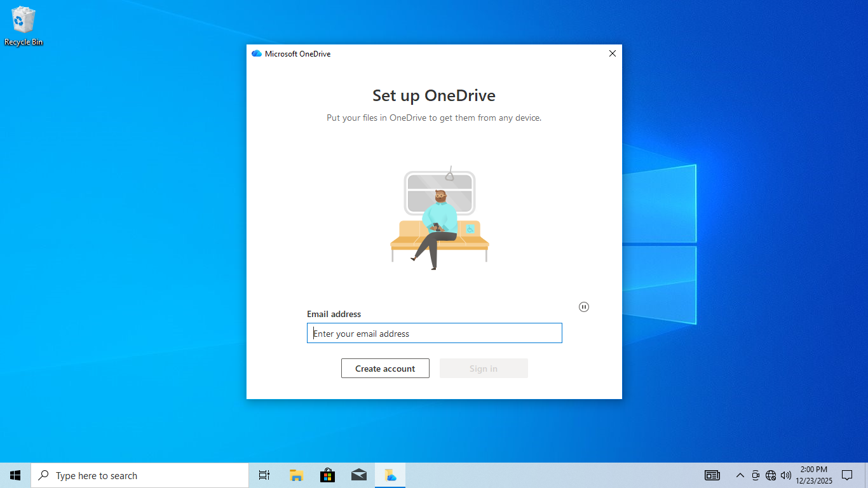This screenshot has height=488, width=868.
Task: Open Microsoft Store from the taskbar
Action: pos(327,475)
